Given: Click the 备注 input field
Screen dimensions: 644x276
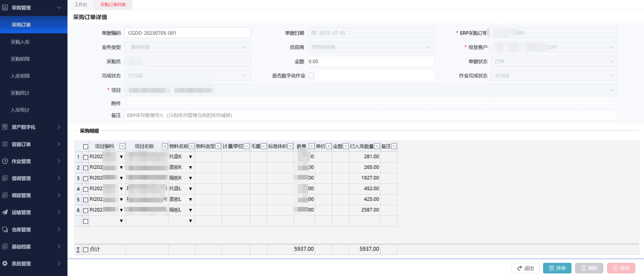Looking at the screenshot, I should coord(370,115).
